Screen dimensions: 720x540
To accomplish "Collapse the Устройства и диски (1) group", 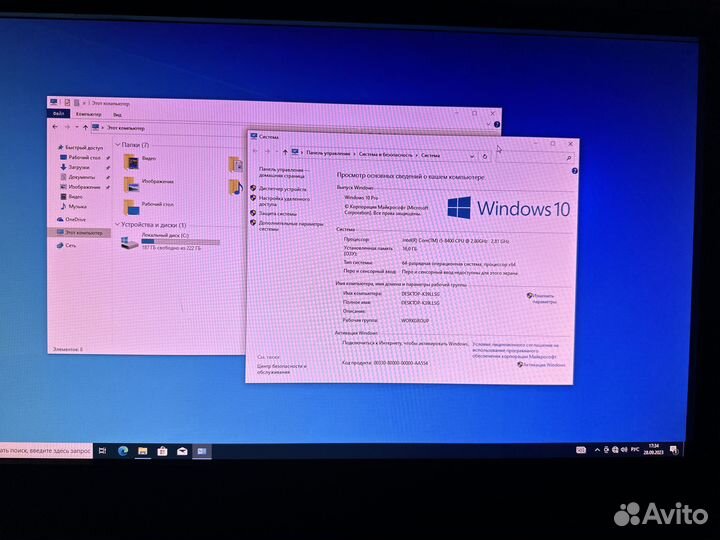I will [x=118, y=224].
